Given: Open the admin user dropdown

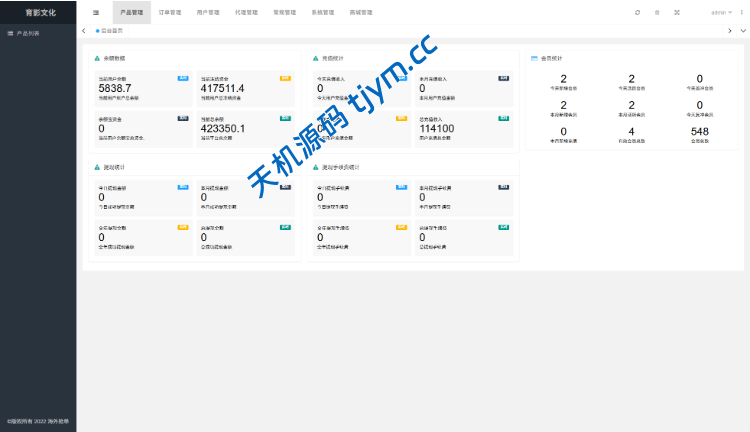Looking at the screenshot, I should pos(720,13).
